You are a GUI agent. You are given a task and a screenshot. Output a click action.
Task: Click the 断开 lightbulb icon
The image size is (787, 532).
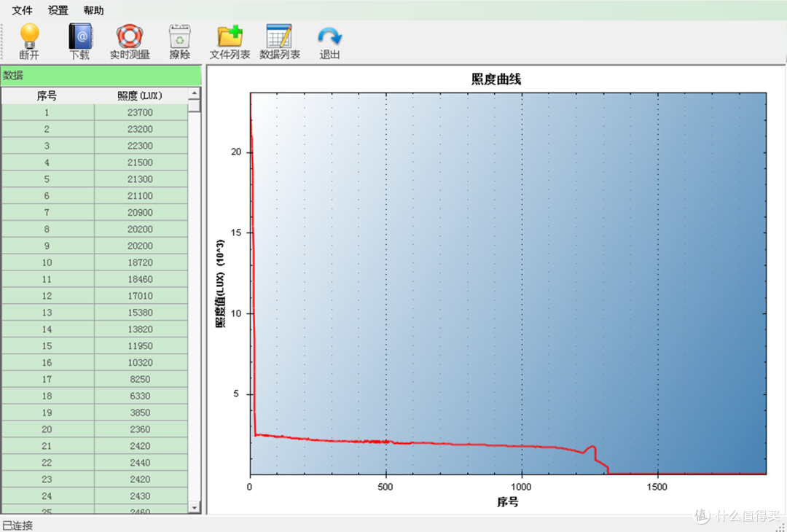(x=30, y=36)
